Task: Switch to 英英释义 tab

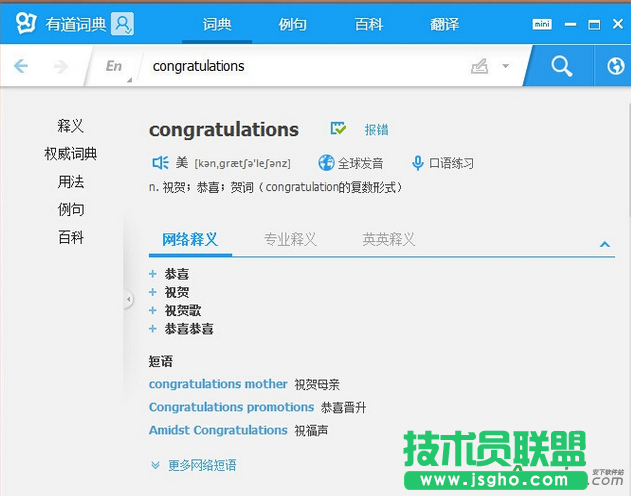Action: tap(388, 240)
